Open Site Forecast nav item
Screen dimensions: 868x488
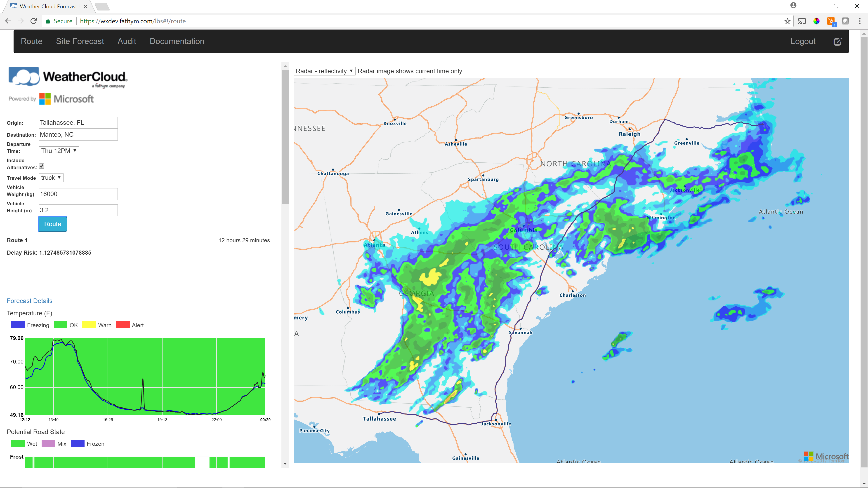pos(80,41)
